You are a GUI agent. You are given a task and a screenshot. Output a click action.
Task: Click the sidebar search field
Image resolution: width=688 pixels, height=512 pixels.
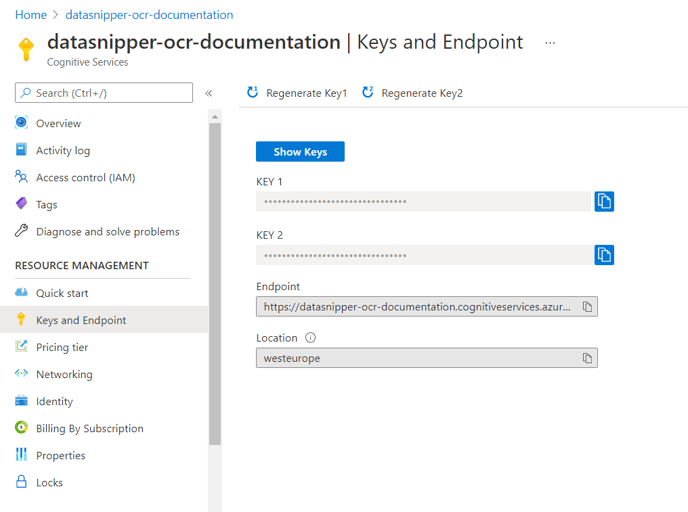[x=104, y=93]
